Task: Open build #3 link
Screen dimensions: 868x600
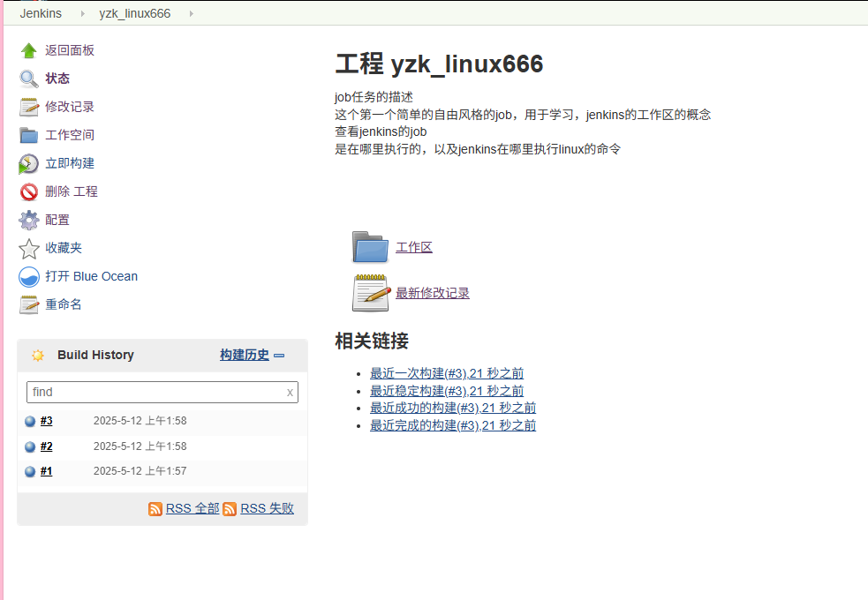Action: (47, 422)
